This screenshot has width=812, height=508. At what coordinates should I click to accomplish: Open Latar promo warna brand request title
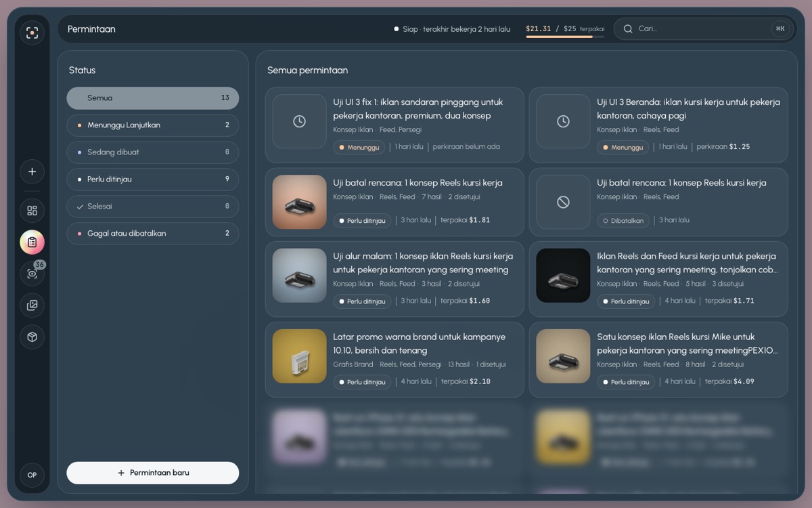(x=419, y=343)
